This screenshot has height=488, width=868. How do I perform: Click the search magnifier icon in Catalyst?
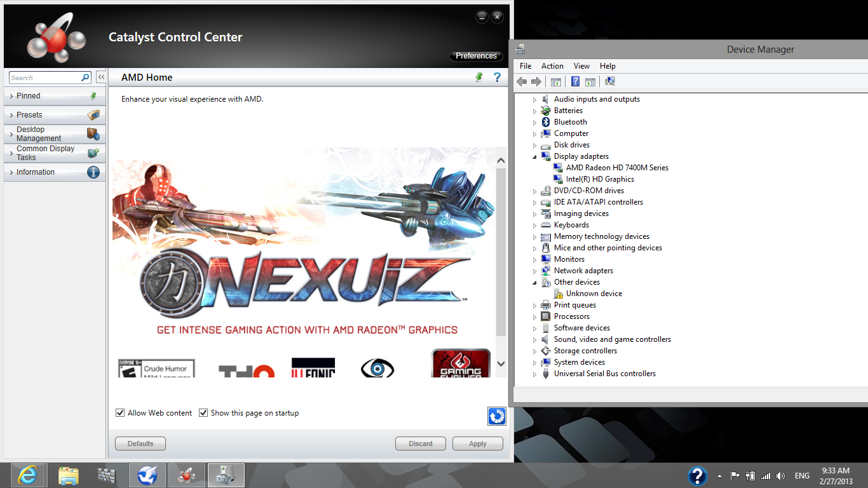pyautogui.click(x=86, y=78)
